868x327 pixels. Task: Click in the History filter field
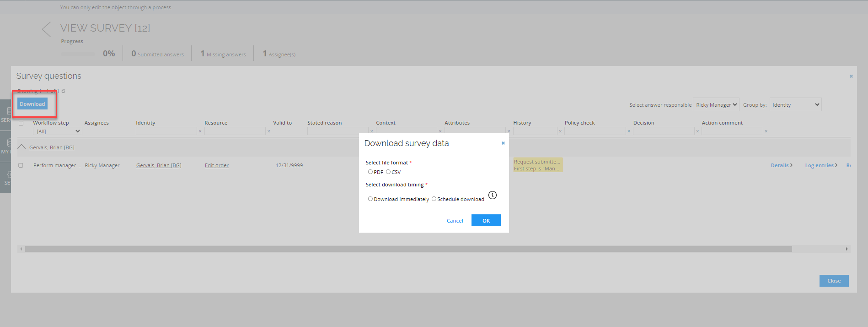535,131
